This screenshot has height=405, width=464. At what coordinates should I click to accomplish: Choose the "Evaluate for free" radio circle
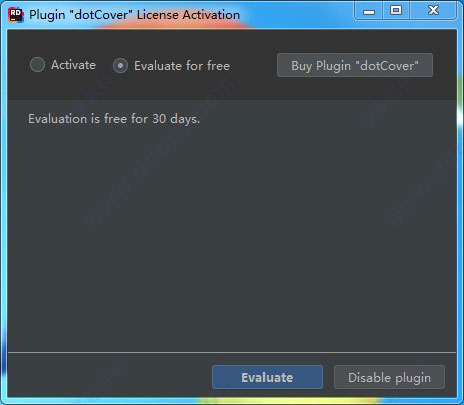tap(120, 66)
